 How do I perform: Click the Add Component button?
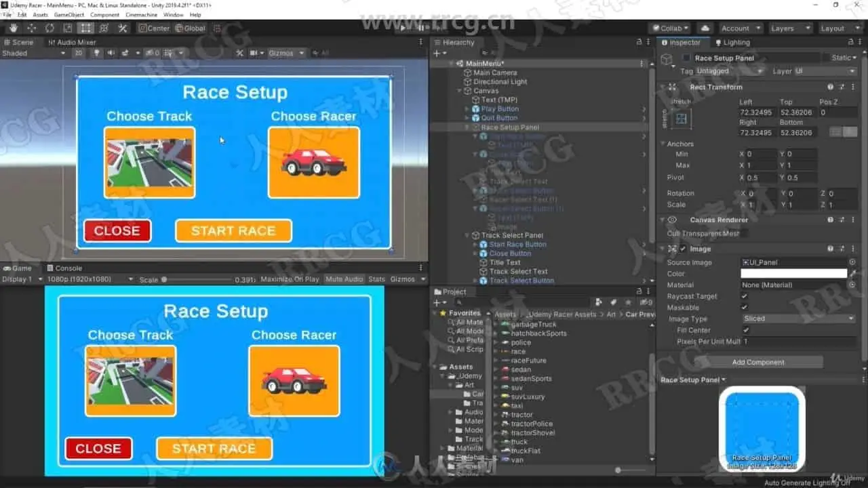[758, 362]
